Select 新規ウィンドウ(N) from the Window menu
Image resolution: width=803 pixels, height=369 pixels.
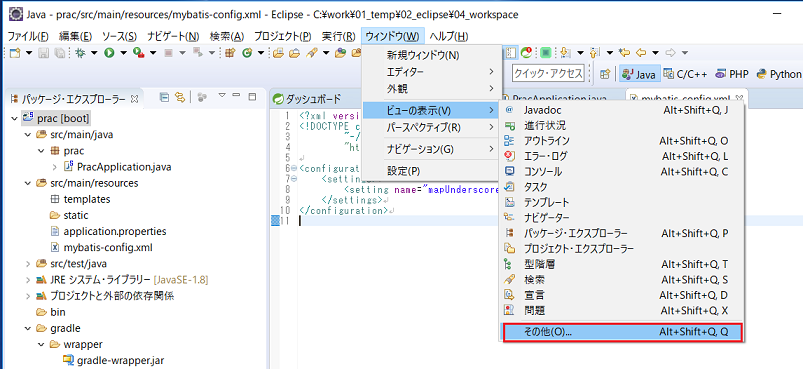[x=423, y=55]
